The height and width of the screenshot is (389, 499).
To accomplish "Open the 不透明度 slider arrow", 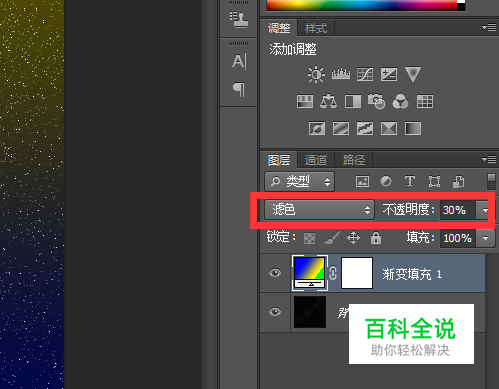I will coord(485,210).
